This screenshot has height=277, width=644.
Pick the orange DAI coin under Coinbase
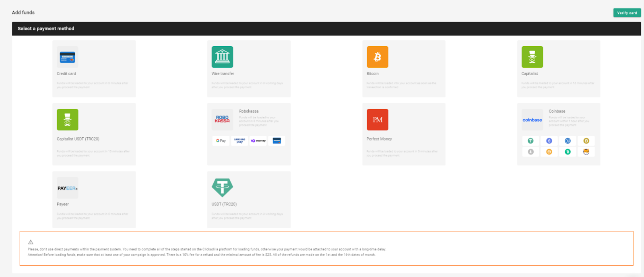[549, 152]
